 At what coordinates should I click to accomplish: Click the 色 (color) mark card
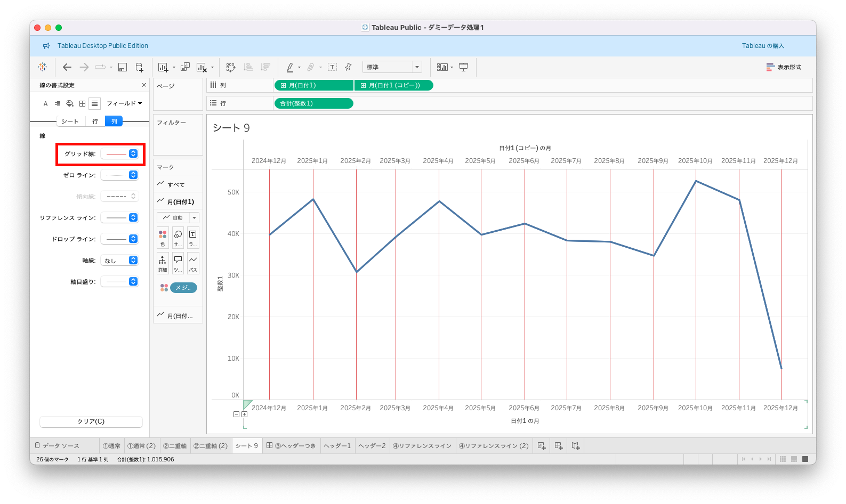163,238
